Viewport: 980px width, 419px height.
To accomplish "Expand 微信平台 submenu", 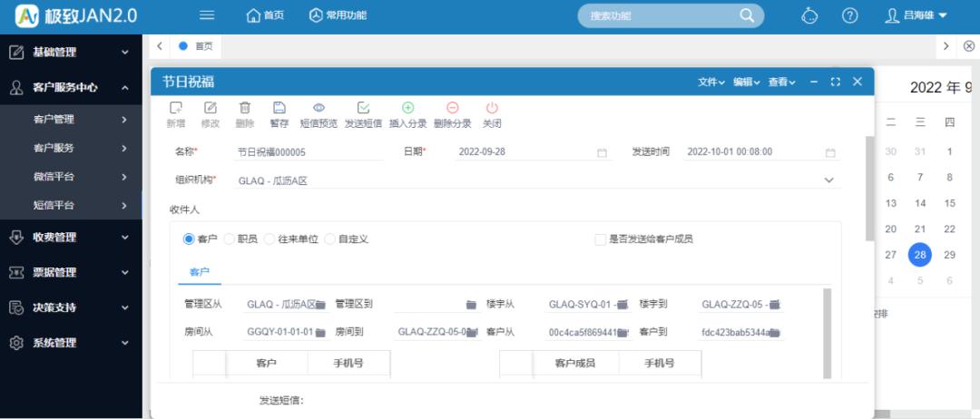I will 71,177.
